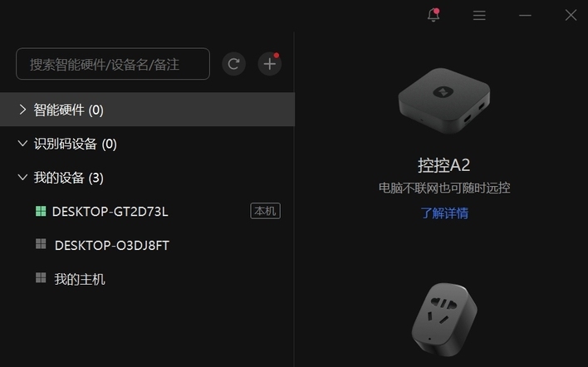The height and width of the screenshot is (367, 588).
Task: Click the gray Windows icon of DESKTOP-O3DJ8FT
Action: click(x=41, y=244)
